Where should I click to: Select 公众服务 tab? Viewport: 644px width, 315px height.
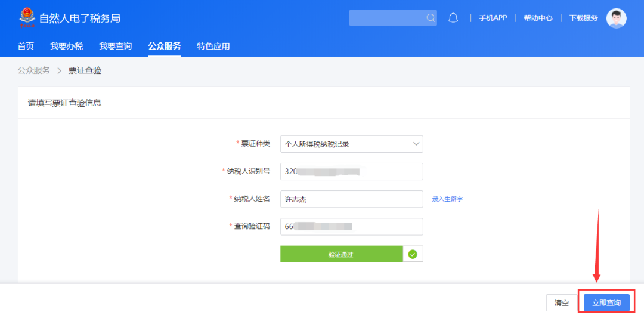(x=165, y=46)
